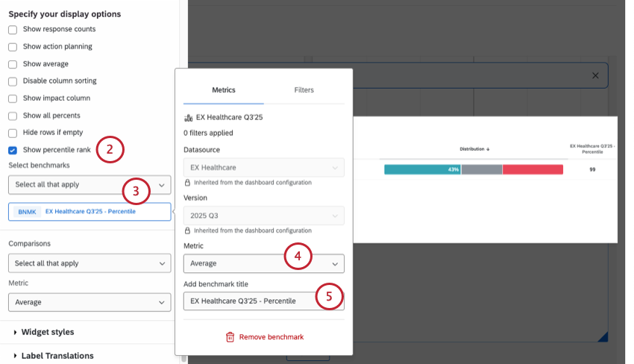Click the benchmark chart icon beside EX Healthcare Q3'25

click(188, 118)
